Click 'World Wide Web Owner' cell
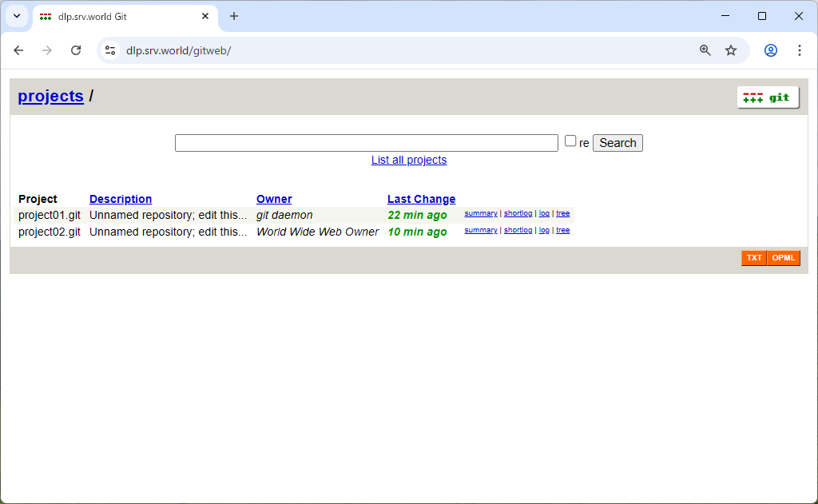This screenshot has width=818, height=504. point(317,232)
